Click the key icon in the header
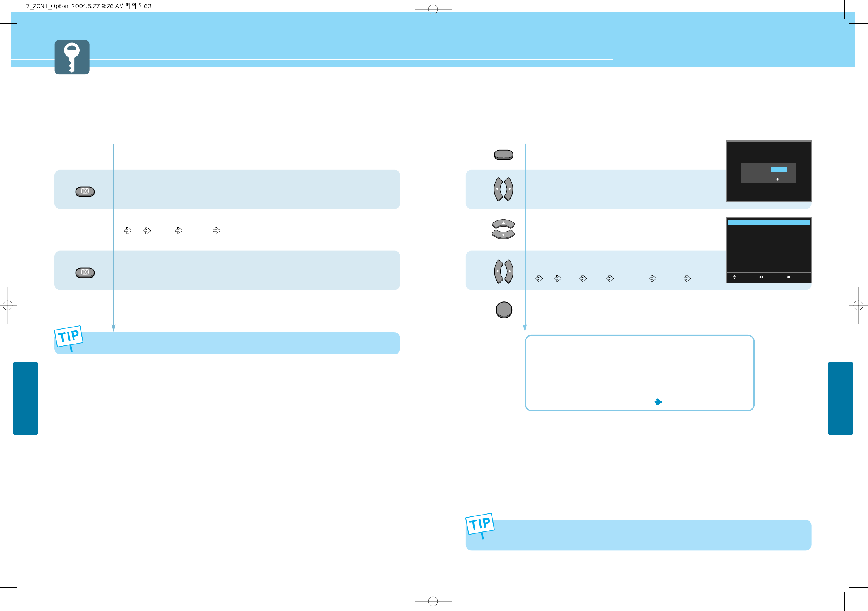This screenshot has height=611, width=868. point(72,57)
